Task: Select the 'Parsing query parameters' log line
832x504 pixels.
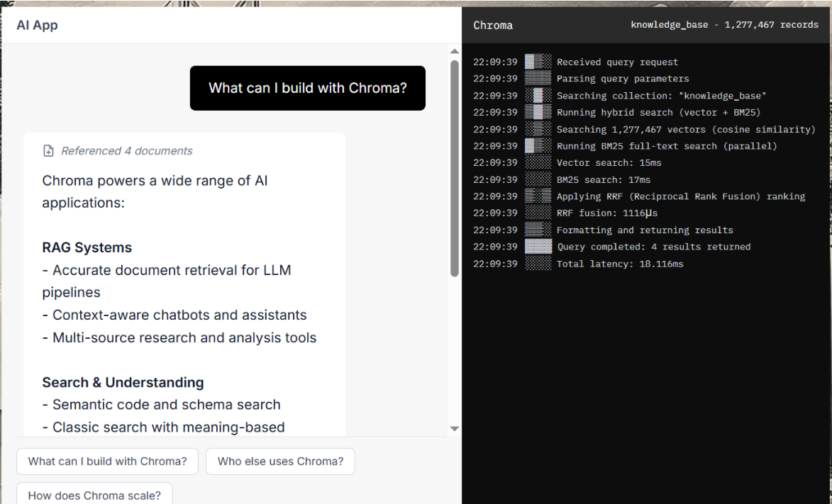Action: pyautogui.click(x=623, y=79)
